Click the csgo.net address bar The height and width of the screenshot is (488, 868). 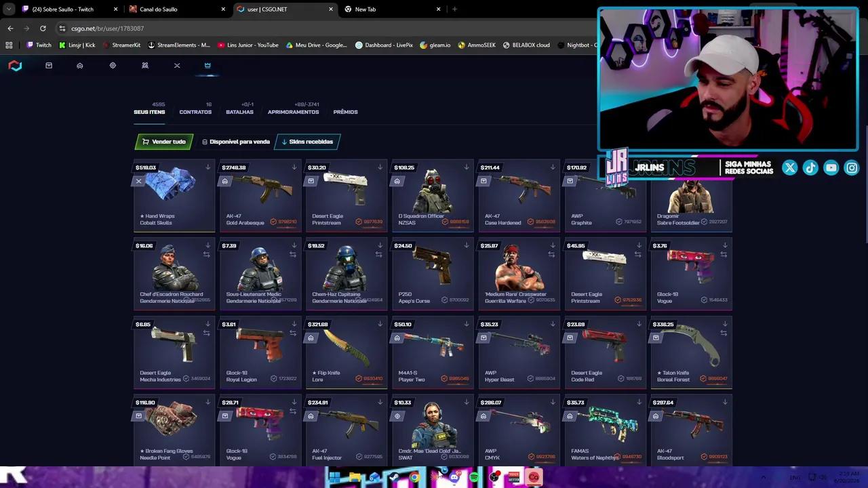pyautogui.click(x=325, y=28)
